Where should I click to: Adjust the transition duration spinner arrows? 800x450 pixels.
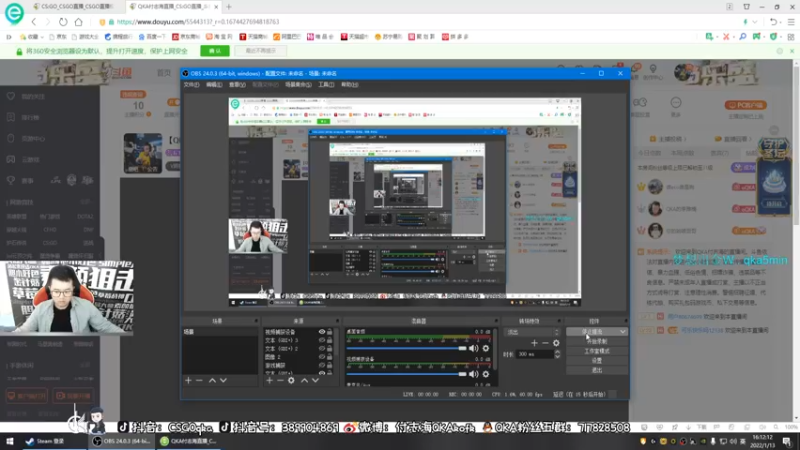tap(557, 354)
